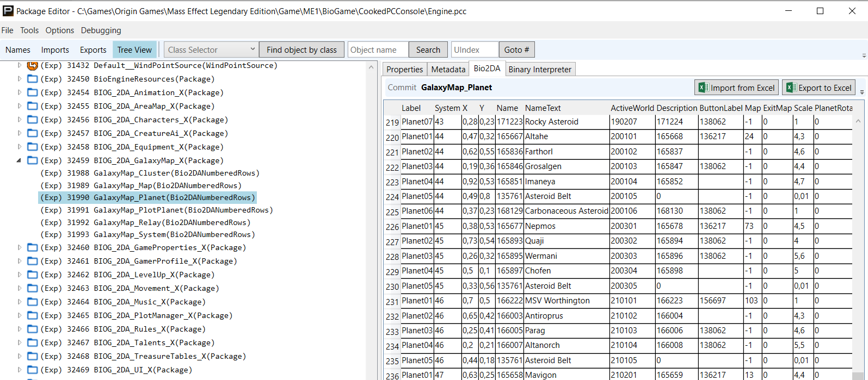Click the Package Editor app icon

[x=8, y=11]
